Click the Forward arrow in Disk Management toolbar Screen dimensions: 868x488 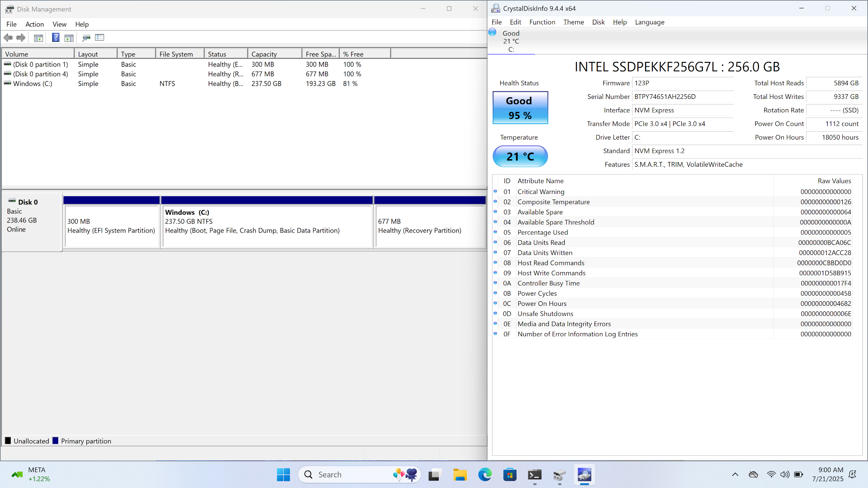21,38
